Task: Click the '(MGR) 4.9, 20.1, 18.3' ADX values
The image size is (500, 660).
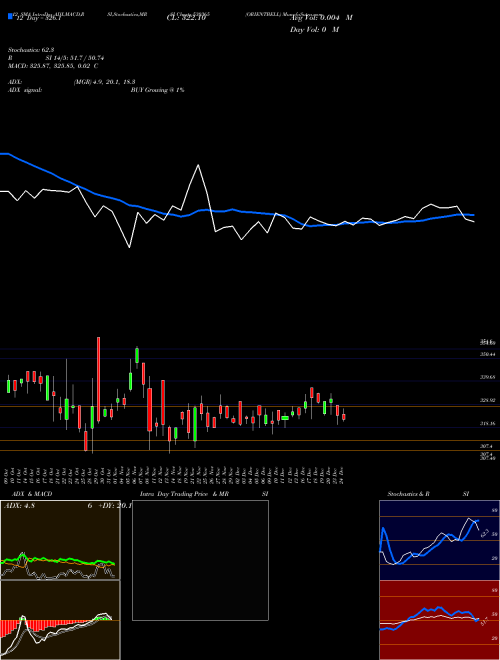Action: click(104, 82)
